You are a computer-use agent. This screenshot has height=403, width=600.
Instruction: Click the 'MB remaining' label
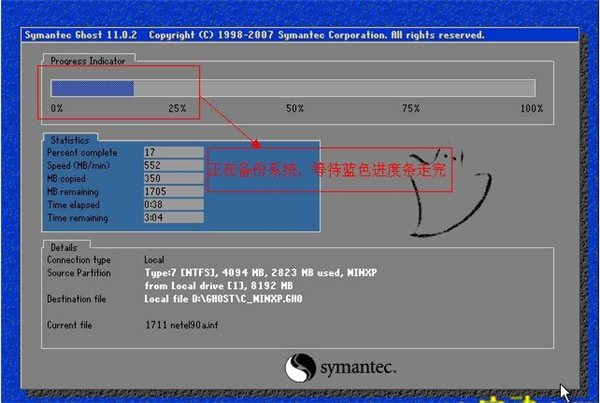point(73,192)
